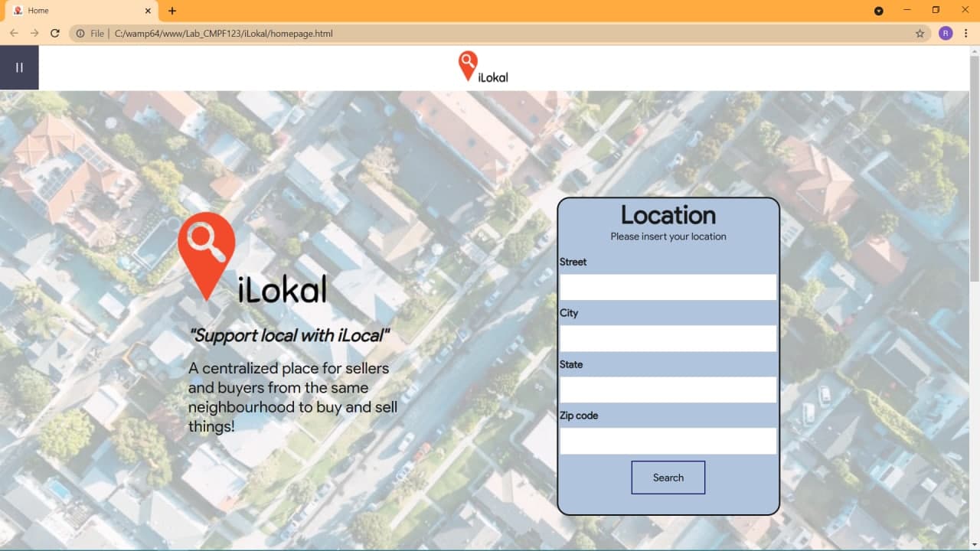Open the Chrome three-dot menu

pyautogui.click(x=967, y=34)
